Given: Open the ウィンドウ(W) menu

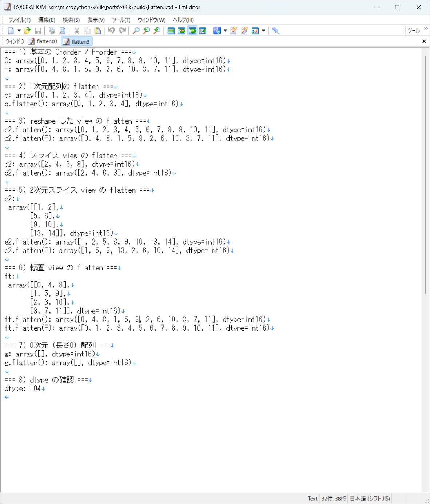Looking at the screenshot, I should click(152, 20).
